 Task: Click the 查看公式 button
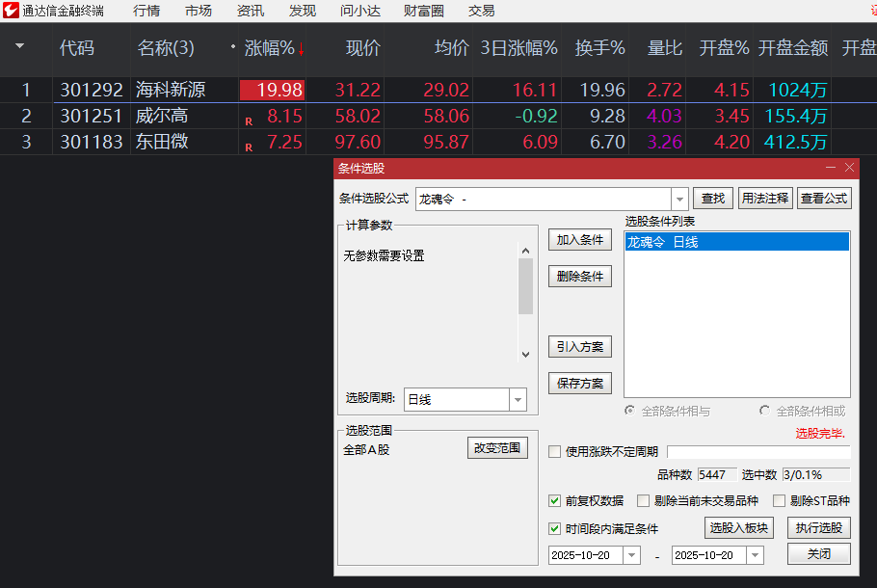tap(825, 199)
